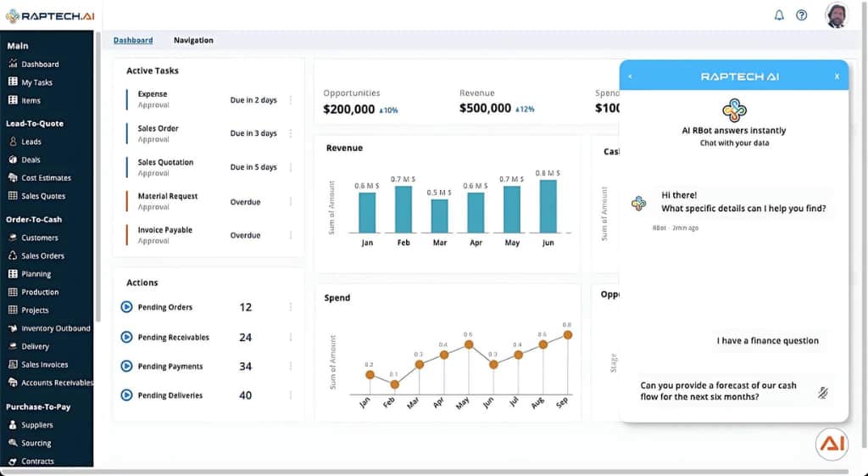Click play icon beside Pending Deliveries

click(126, 395)
